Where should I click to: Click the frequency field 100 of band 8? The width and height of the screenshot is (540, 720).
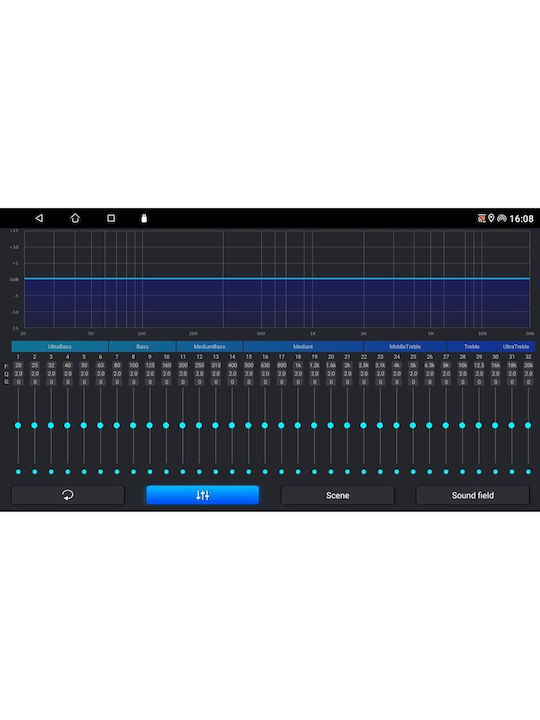click(134, 366)
